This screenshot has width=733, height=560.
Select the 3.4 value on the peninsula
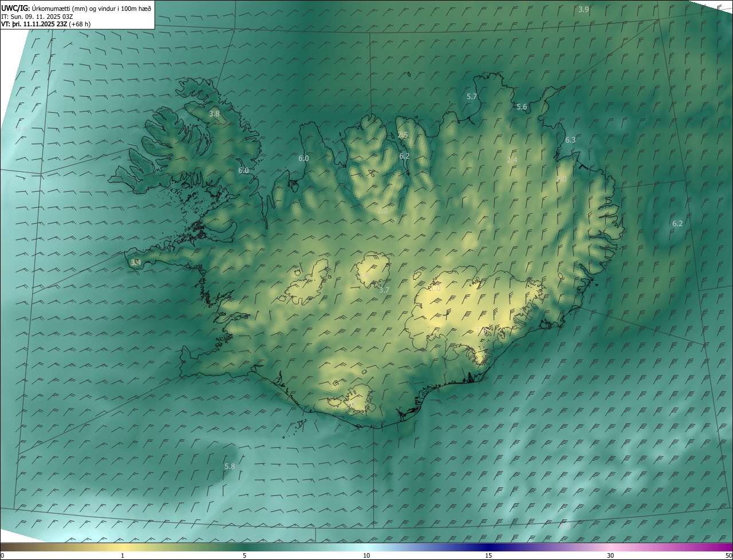135,262
